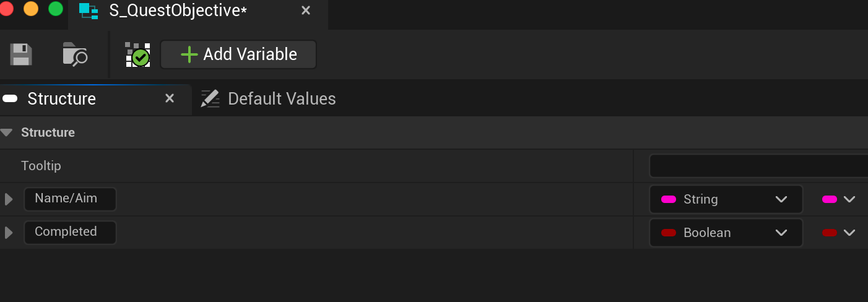
Task: Select the Structure tab
Action: pos(61,99)
